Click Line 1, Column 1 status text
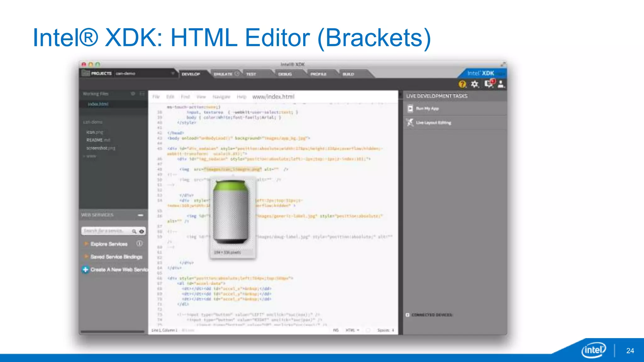 pyautogui.click(x=164, y=330)
